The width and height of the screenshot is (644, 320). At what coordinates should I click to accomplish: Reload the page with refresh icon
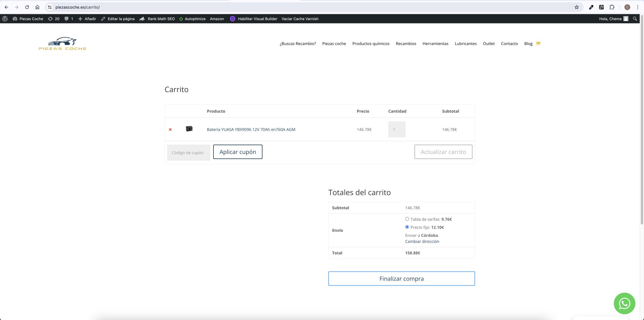[x=27, y=7]
